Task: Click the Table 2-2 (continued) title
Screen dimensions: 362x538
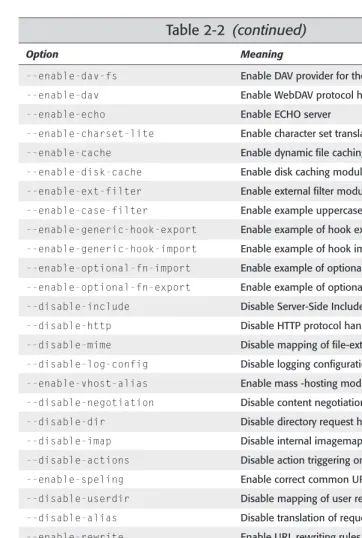Action: point(236,30)
